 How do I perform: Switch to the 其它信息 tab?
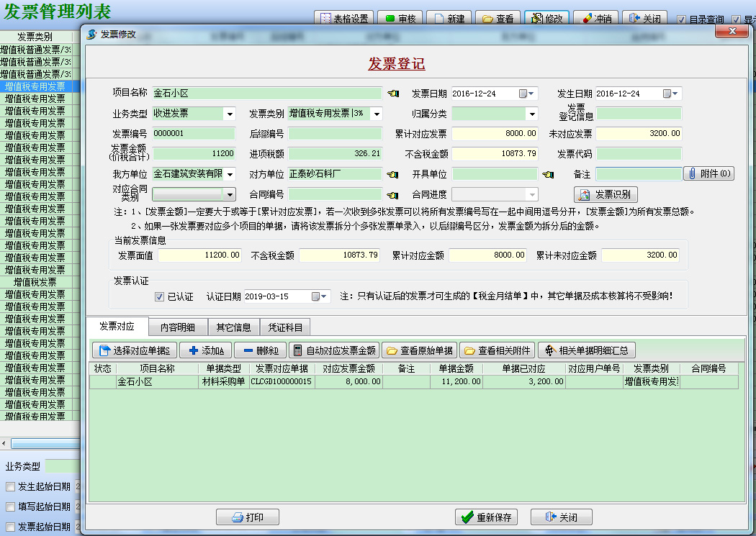tap(233, 327)
